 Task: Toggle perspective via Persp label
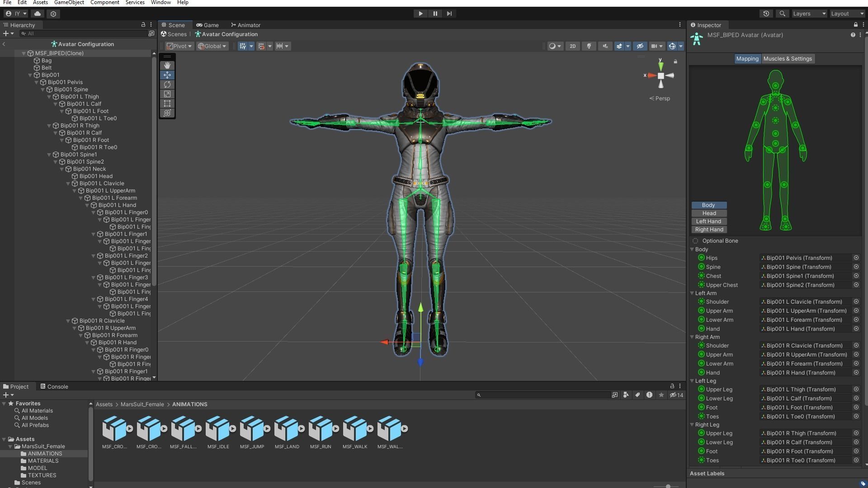(660, 99)
